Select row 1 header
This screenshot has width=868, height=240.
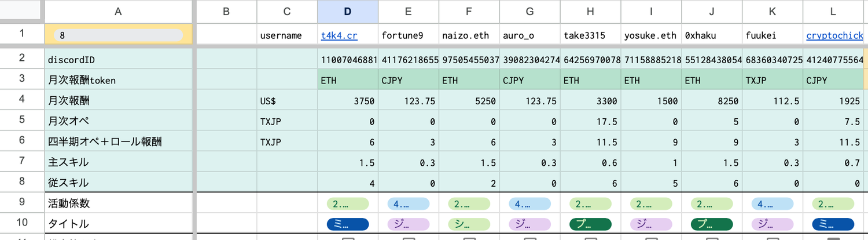[x=22, y=34]
